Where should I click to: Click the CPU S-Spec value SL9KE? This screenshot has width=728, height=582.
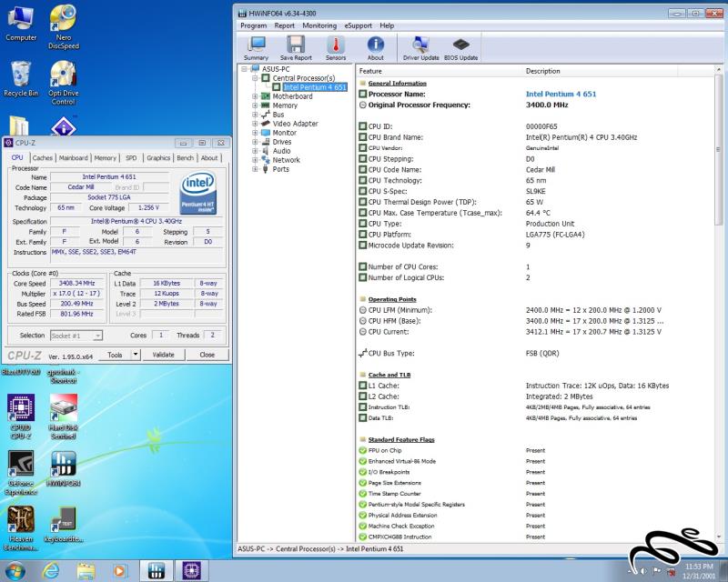pos(535,191)
